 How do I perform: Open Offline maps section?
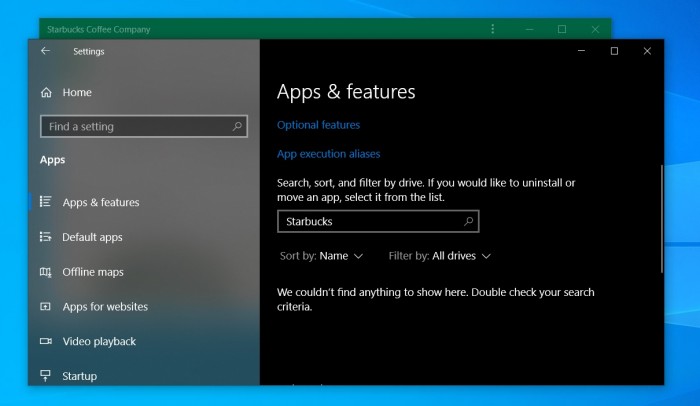coord(93,272)
